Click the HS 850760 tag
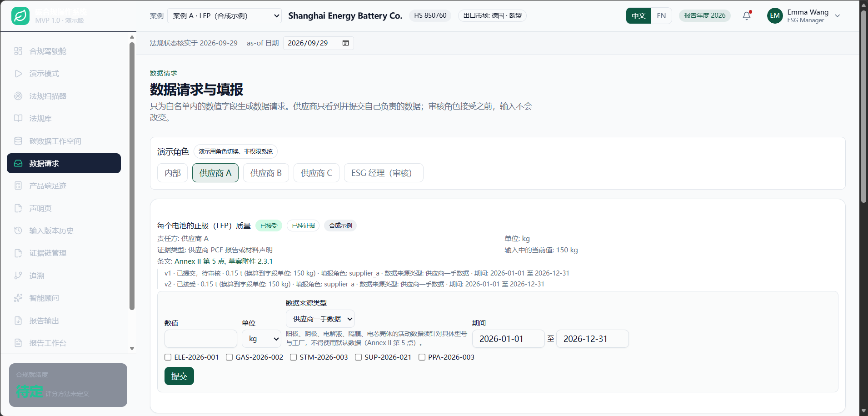This screenshot has height=416, width=868. click(x=430, y=15)
